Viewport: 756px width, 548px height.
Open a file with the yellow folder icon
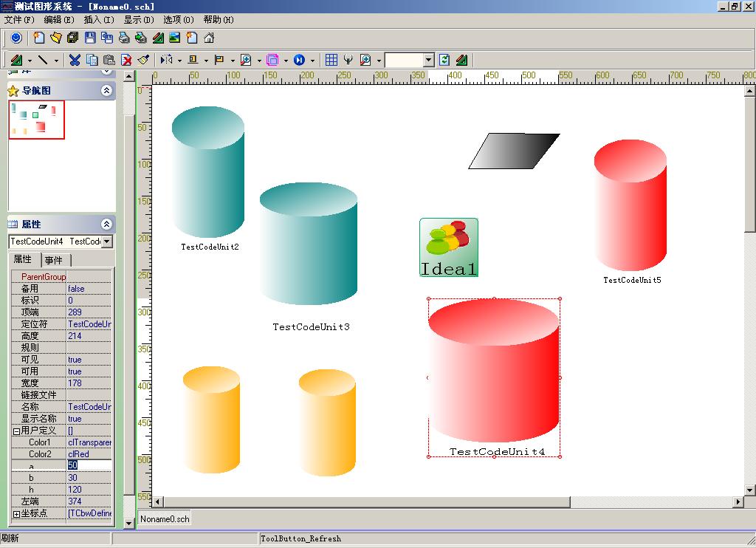coord(56,38)
